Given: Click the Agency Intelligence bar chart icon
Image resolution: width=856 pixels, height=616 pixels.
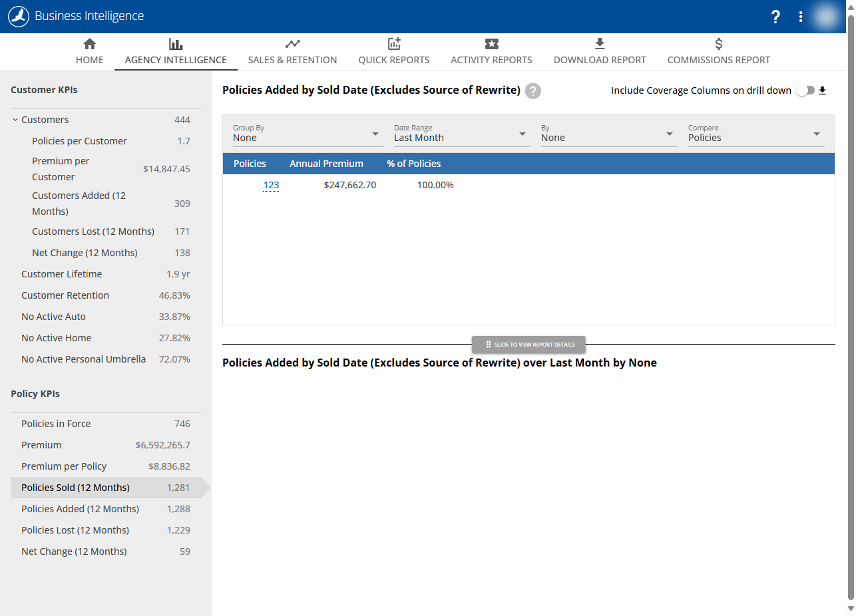Looking at the screenshot, I should point(176,44).
